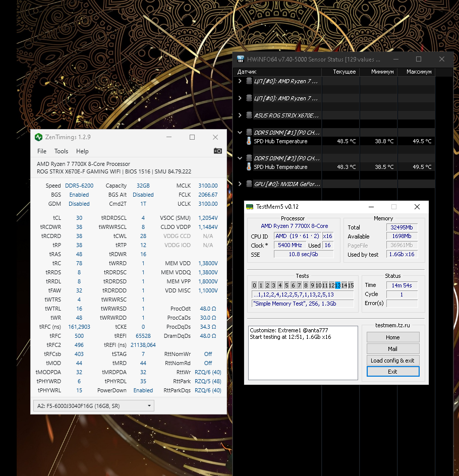
Task: Expand the first ЦП [#0] AMD Ryzen 7 sensor group
Action: [x=240, y=81]
